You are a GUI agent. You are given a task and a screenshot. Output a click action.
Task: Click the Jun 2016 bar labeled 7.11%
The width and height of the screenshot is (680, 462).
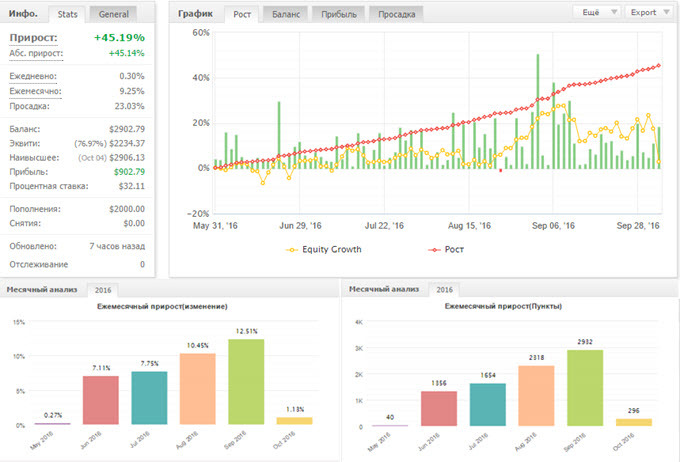coord(101,400)
